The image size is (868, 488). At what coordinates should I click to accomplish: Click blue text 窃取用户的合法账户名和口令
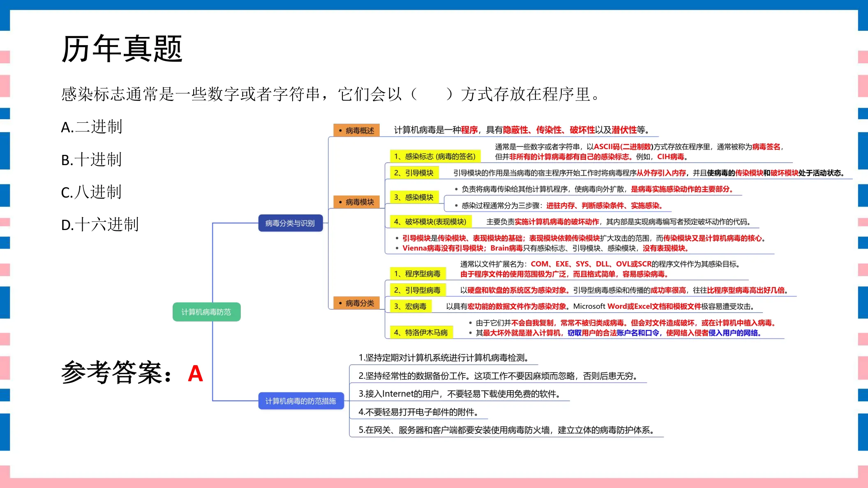pyautogui.click(x=613, y=333)
